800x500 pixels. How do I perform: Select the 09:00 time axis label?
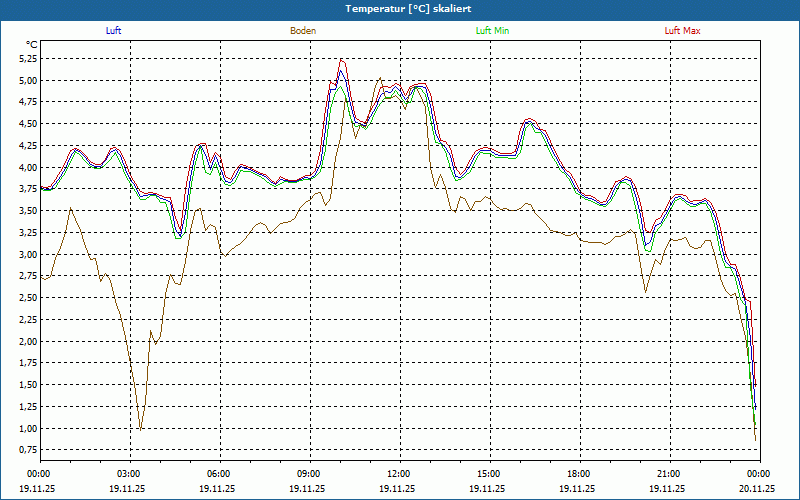click(x=308, y=474)
